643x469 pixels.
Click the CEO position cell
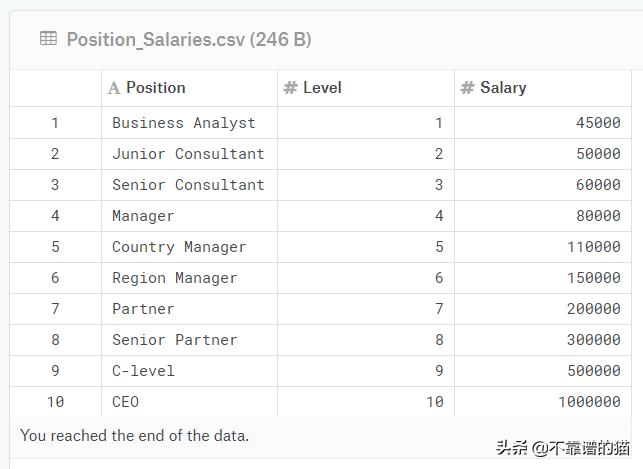126,402
